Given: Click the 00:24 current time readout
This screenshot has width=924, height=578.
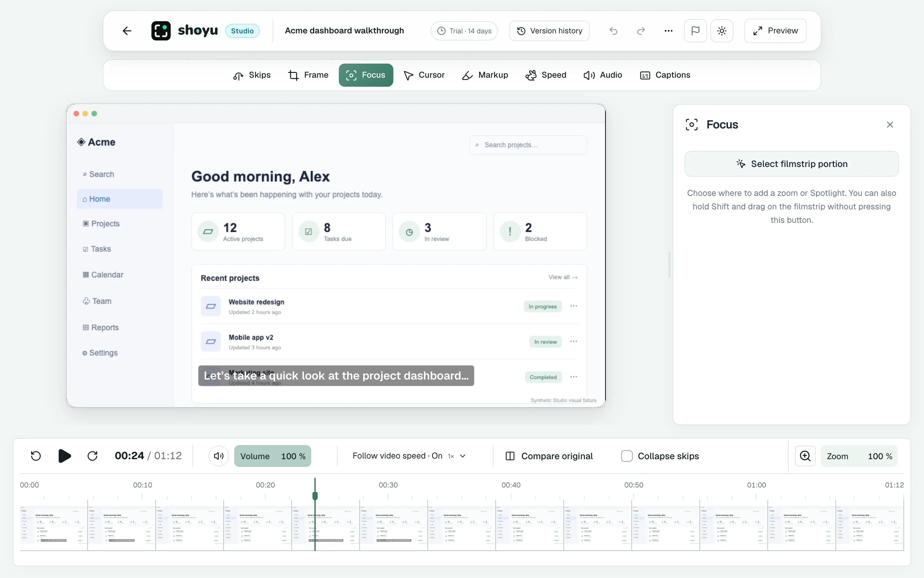Looking at the screenshot, I should click(x=129, y=456).
